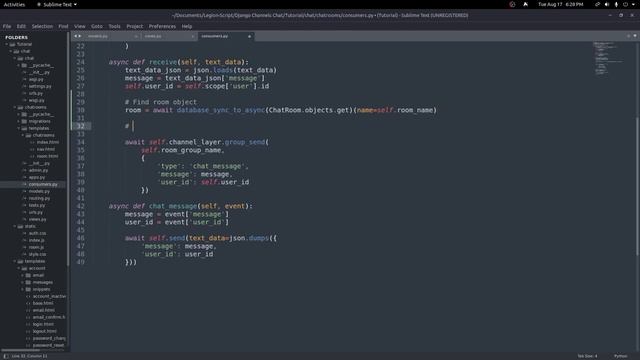Open GNOME Activities overview
Image resolution: width=640 pixels, height=360 pixels.
[14, 4]
